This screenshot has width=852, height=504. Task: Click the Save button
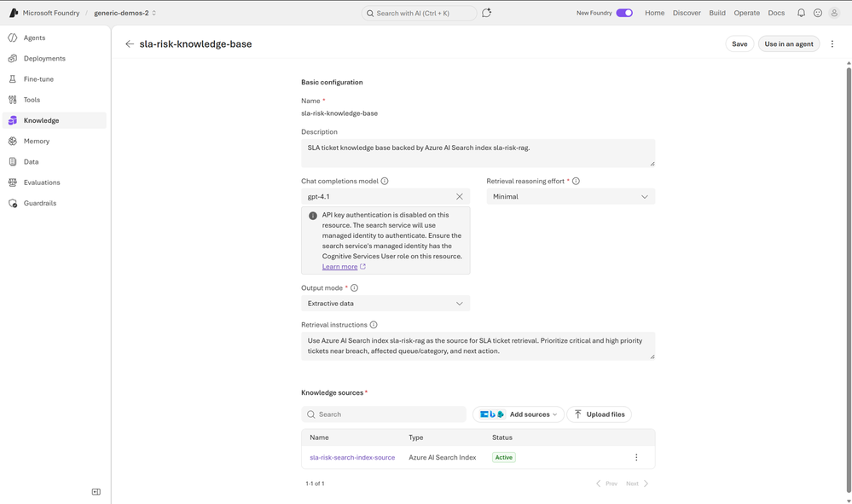click(x=739, y=44)
